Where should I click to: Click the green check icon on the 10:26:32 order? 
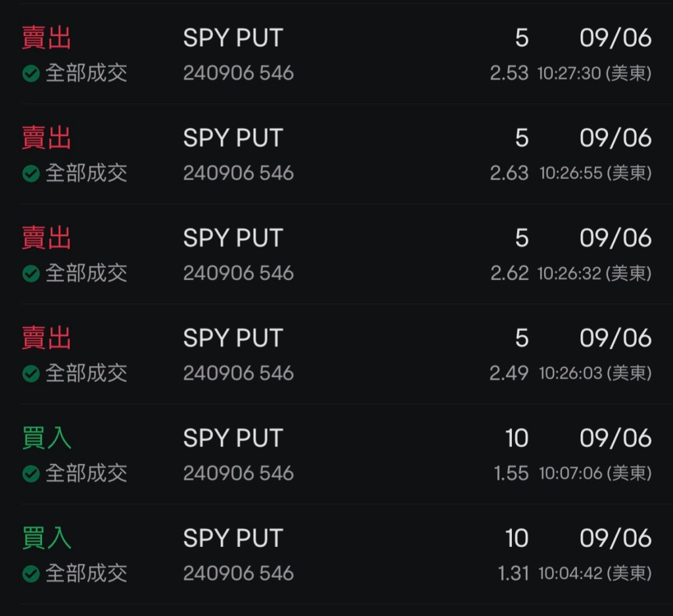tap(31, 273)
